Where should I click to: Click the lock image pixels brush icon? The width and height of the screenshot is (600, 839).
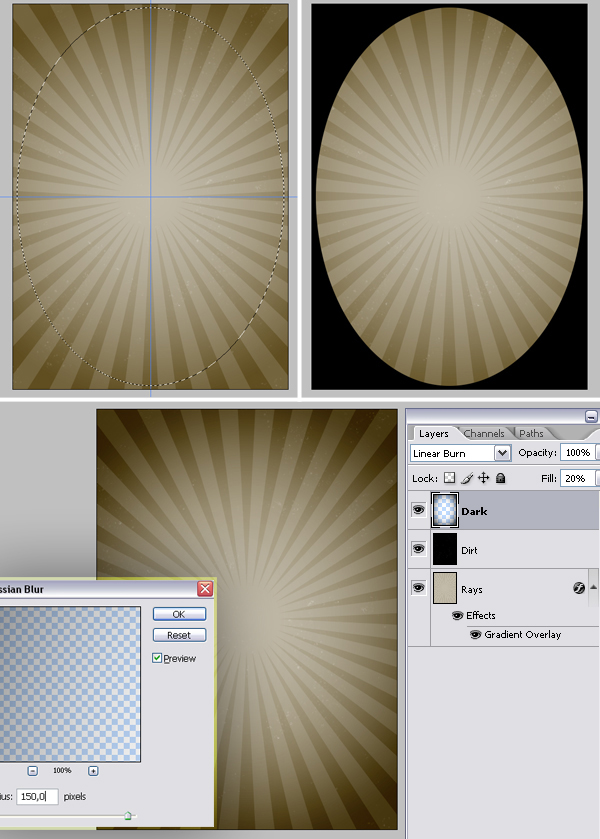click(466, 479)
